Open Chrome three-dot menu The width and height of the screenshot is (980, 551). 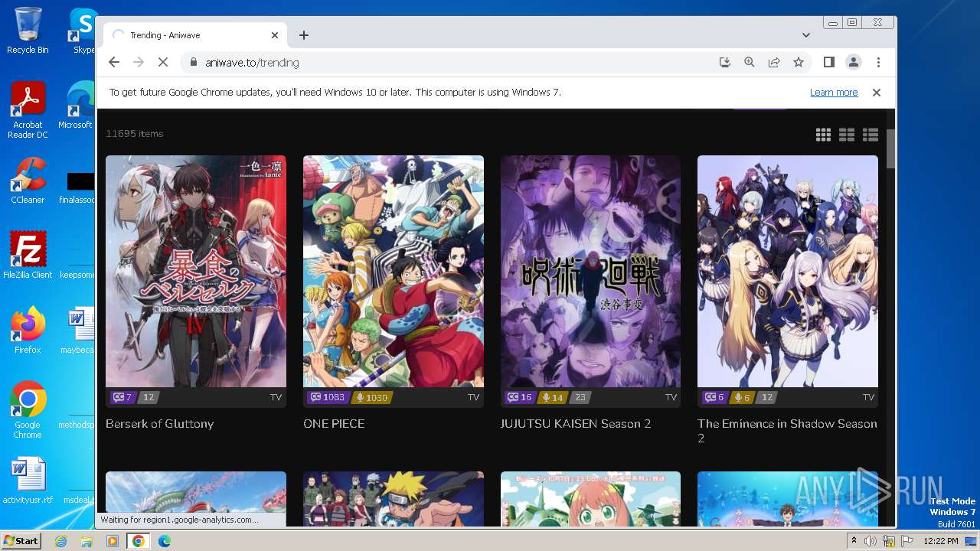(878, 62)
